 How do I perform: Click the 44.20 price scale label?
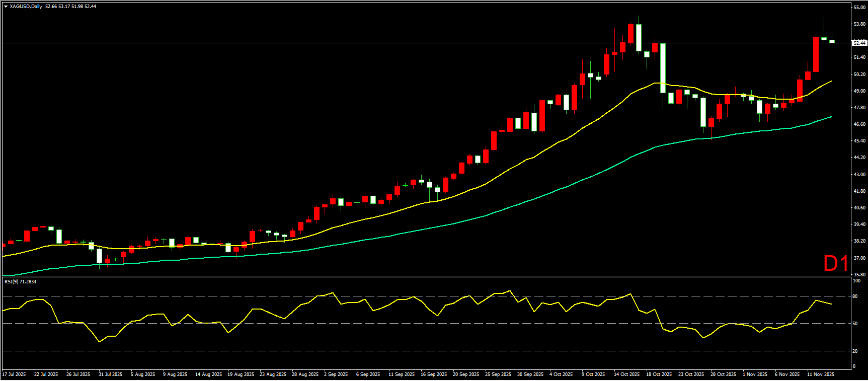coord(859,158)
